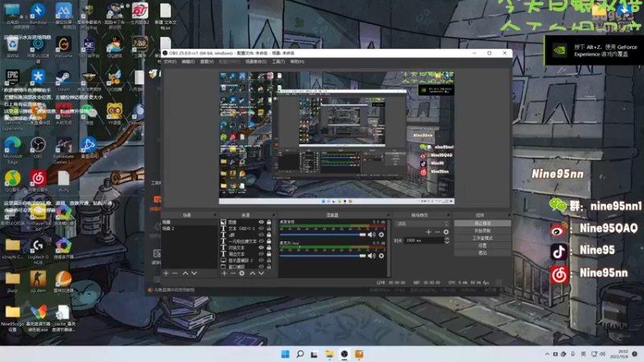Open the 场景集合(S) menu in OBS
The image size is (644, 362).
[255, 62]
